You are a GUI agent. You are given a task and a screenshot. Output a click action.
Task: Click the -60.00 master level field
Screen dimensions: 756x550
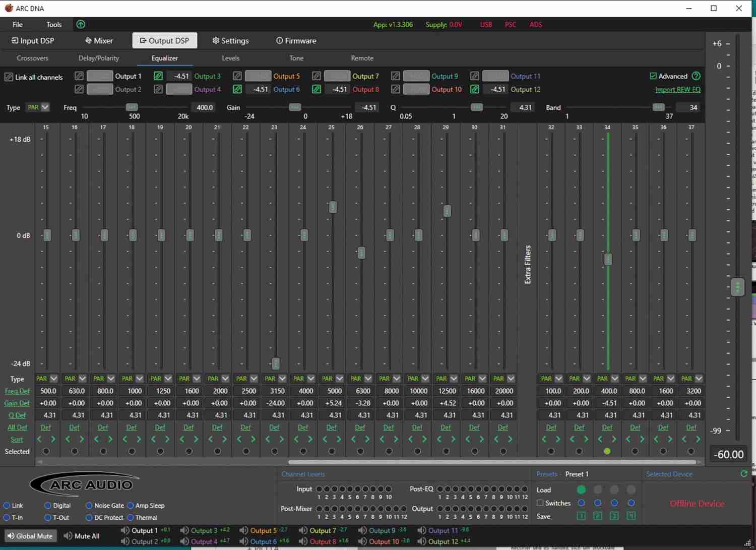pos(728,454)
